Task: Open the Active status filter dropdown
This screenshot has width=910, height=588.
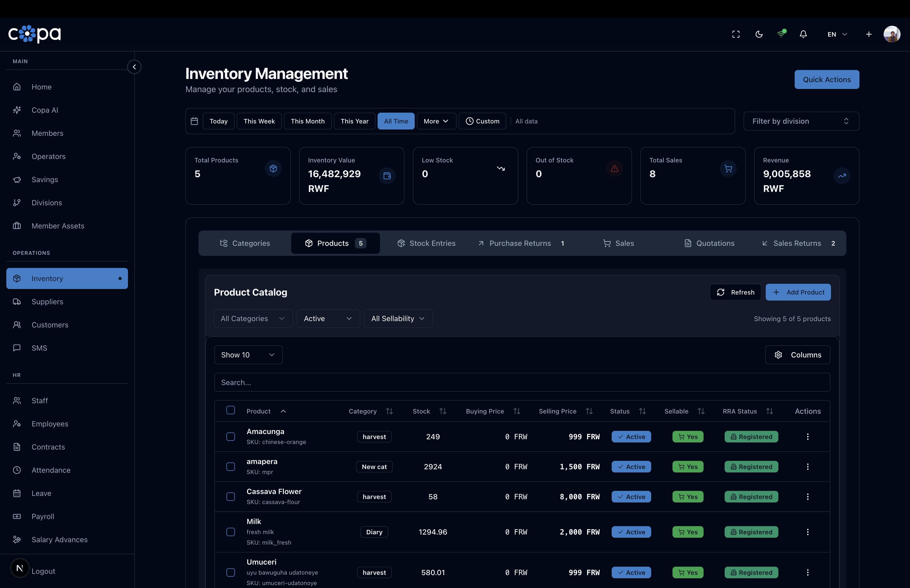Action: [x=328, y=318]
